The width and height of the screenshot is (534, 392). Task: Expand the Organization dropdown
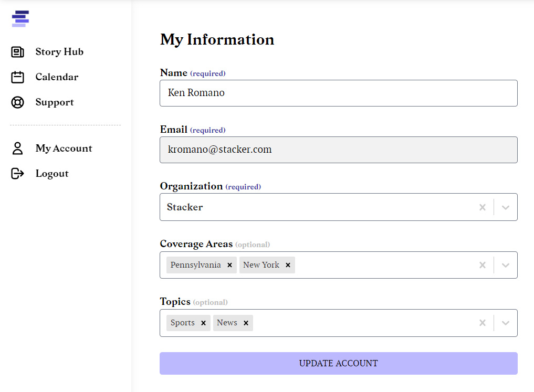(x=506, y=207)
